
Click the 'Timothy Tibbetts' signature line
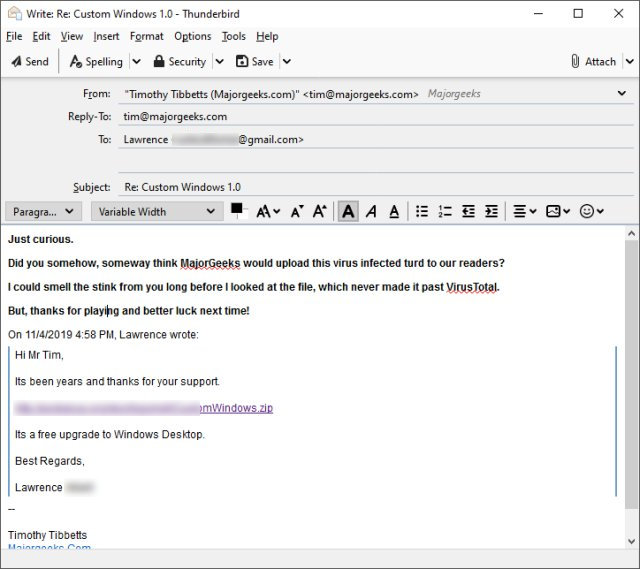coord(47,535)
